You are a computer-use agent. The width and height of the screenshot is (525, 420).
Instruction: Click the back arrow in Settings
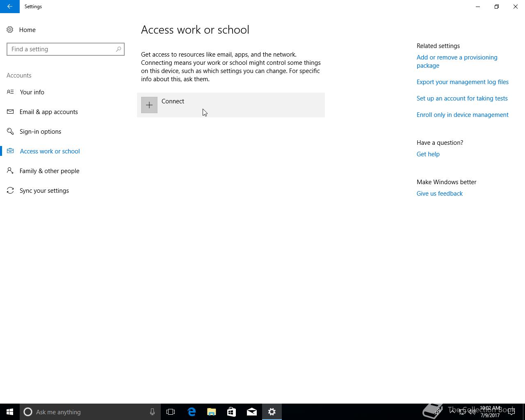point(10,7)
